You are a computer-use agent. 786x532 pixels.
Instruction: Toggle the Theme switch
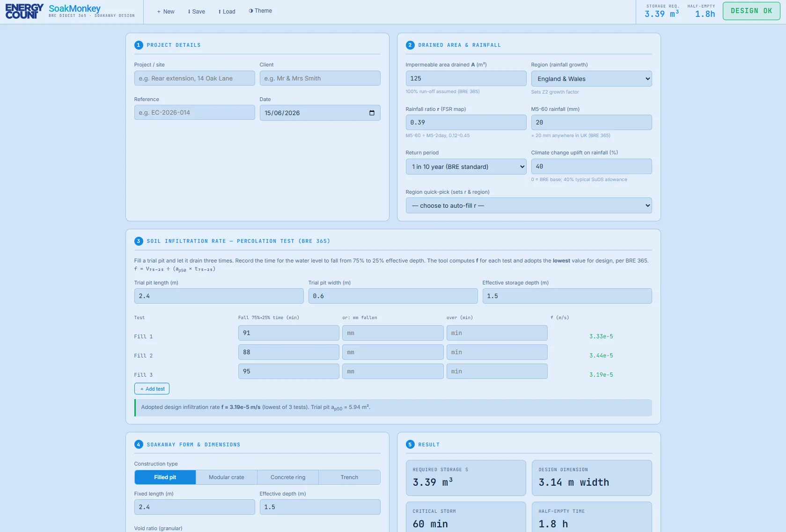pyautogui.click(x=260, y=11)
